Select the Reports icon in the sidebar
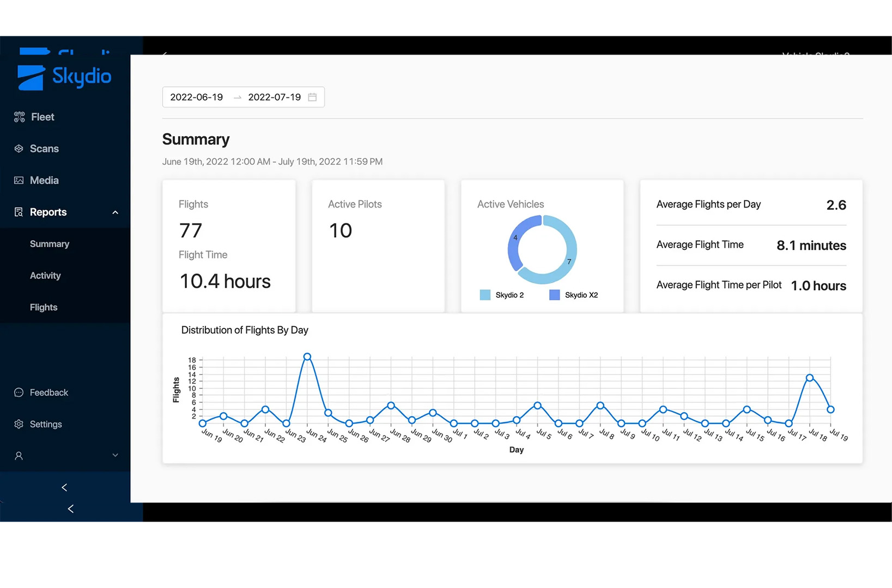The image size is (892, 588). 19,212
